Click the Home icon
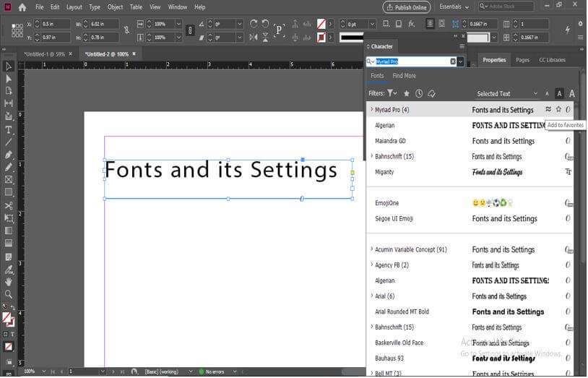The image size is (588, 378). pos(22,7)
